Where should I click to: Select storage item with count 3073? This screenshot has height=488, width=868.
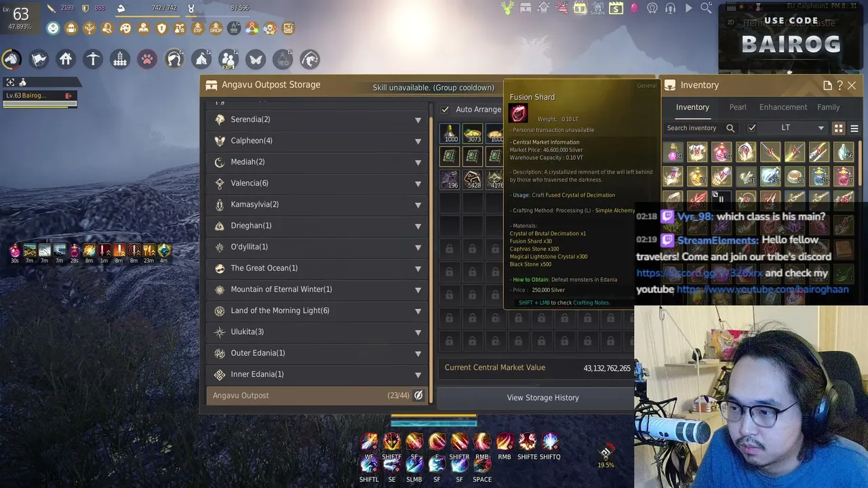473,134
